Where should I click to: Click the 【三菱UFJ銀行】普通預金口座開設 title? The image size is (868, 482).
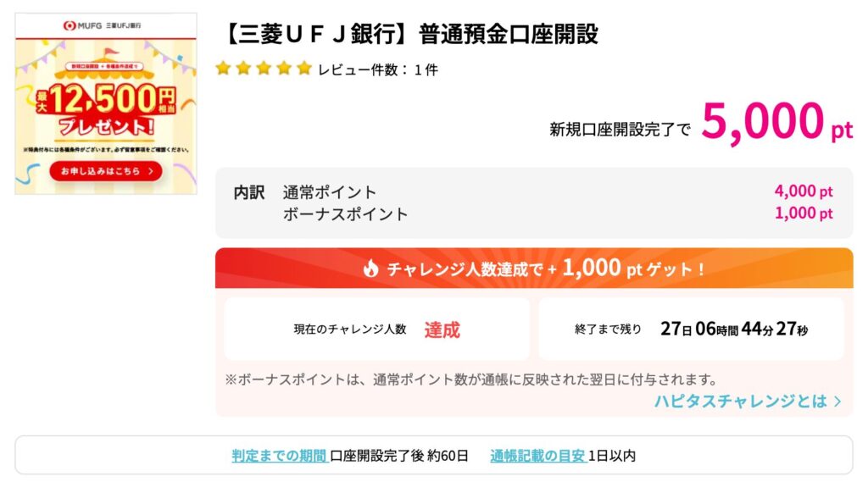pyautogui.click(x=409, y=35)
